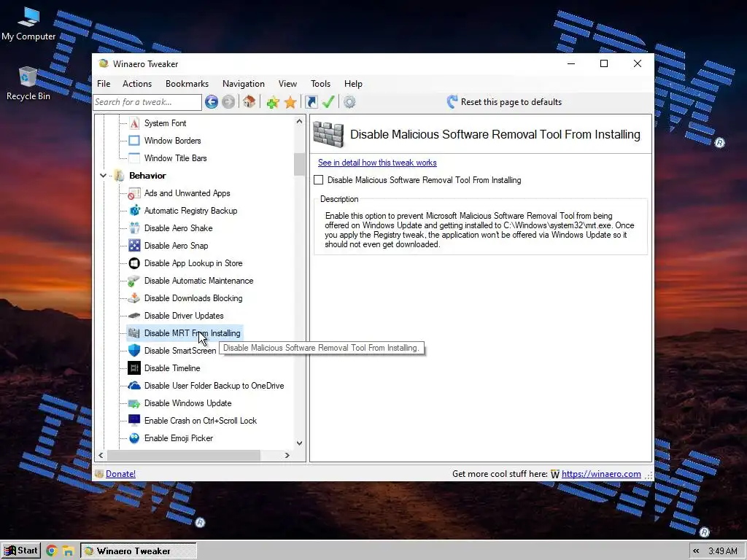Viewport: 747px width, 560px height.
Task: Click the Ads and Unwanted Apps icon
Action: click(134, 193)
